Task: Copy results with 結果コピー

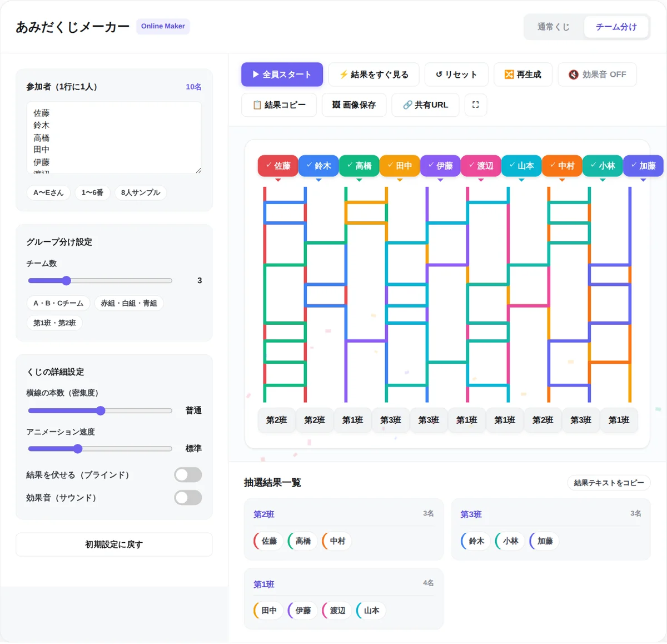Action: pyautogui.click(x=279, y=105)
